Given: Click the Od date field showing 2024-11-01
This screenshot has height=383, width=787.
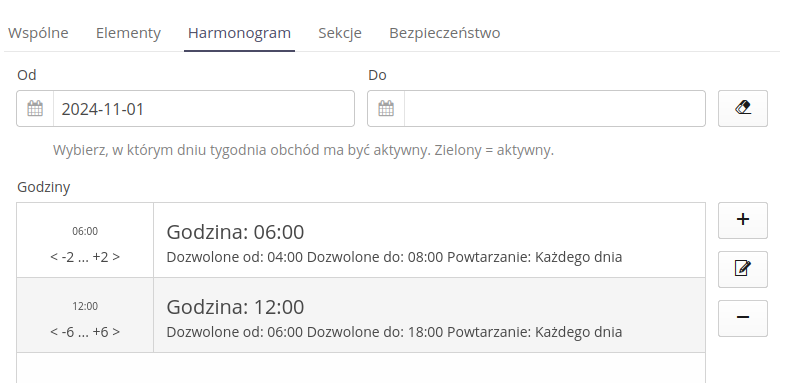Looking at the screenshot, I should 204,108.
